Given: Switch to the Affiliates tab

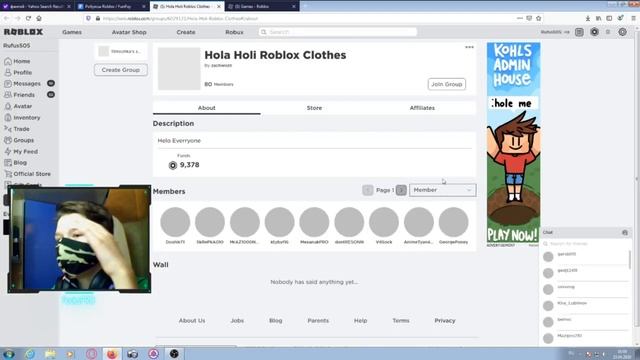Looking at the screenshot, I should (422, 108).
